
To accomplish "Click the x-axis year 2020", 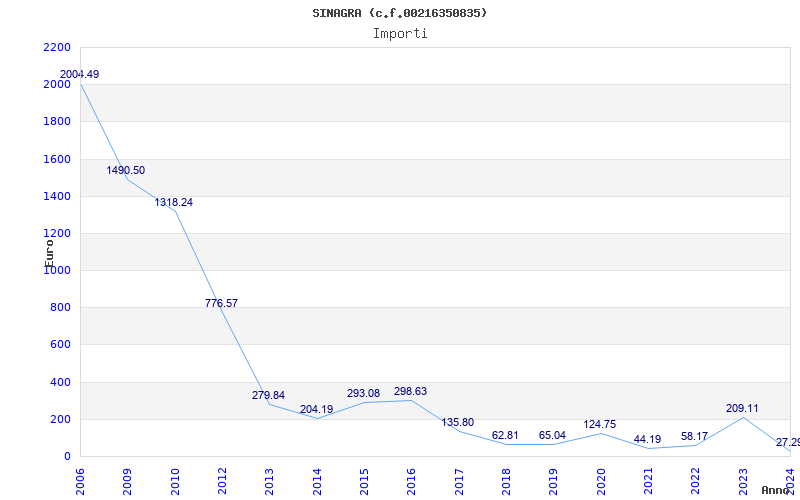I will [x=601, y=481].
